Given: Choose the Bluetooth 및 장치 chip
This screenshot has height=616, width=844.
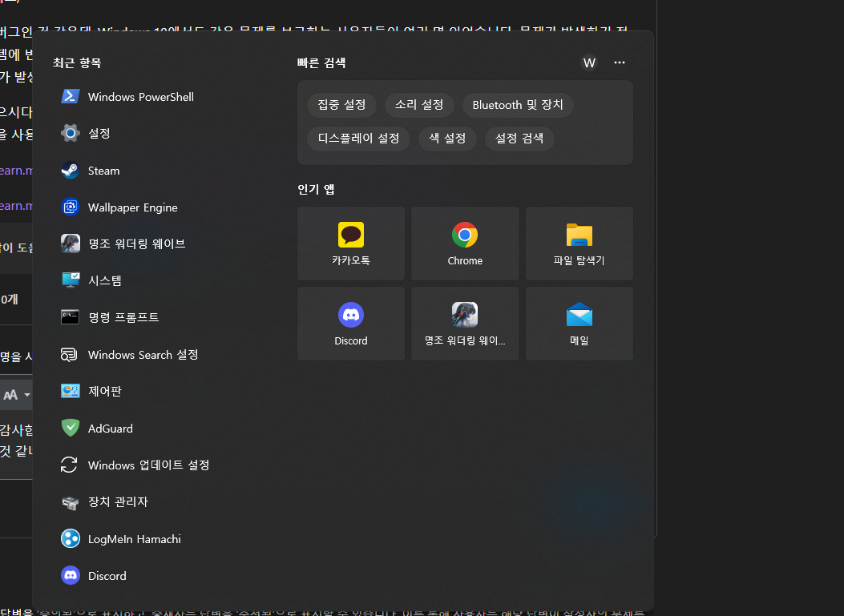Looking at the screenshot, I should click(518, 105).
